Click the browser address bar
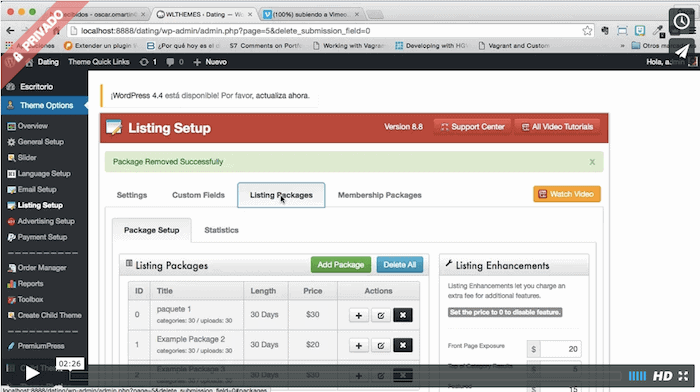 coord(330,31)
